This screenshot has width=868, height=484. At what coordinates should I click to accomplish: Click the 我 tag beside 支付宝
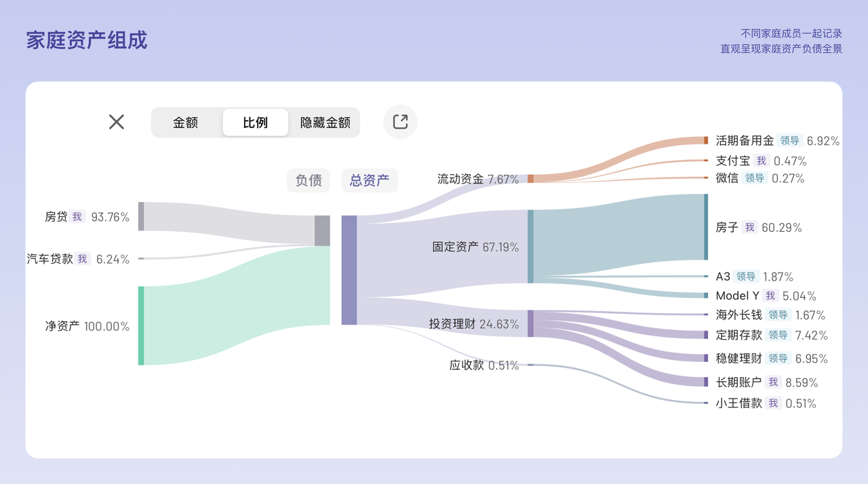pyautogui.click(x=762, y=161)
